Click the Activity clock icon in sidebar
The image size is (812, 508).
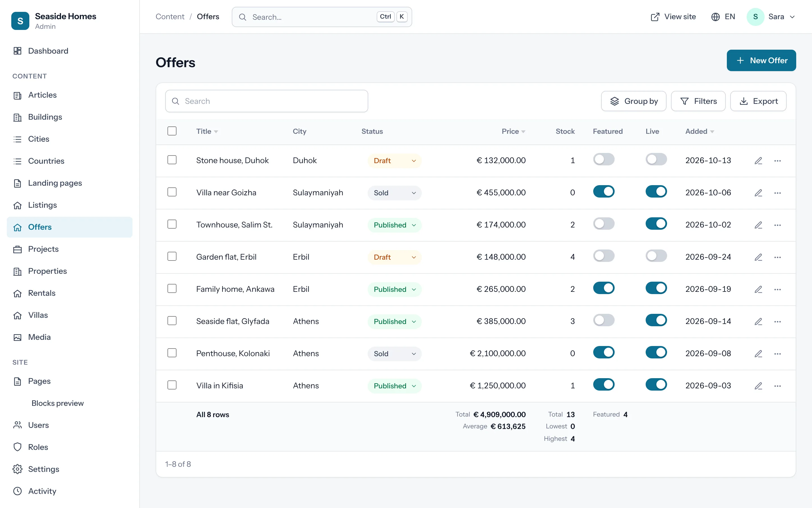pyautogui.click(x=17, y=491)
